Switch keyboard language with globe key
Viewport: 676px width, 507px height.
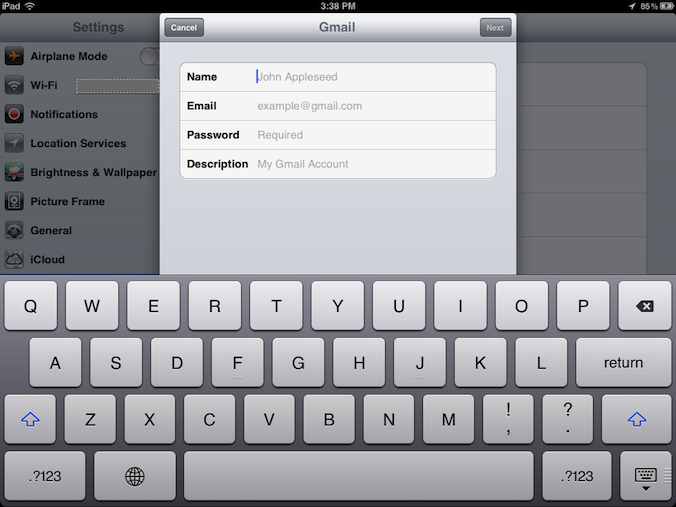(135, 476)
